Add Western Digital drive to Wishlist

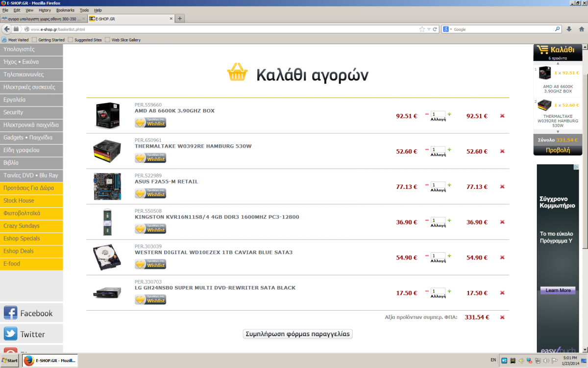click(150, 263)
